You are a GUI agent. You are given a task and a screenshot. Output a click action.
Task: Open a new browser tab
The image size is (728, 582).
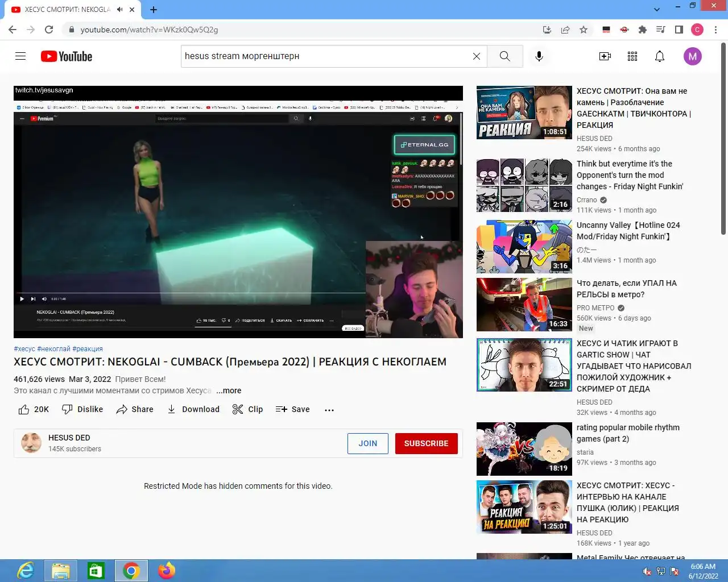(154, 10)
